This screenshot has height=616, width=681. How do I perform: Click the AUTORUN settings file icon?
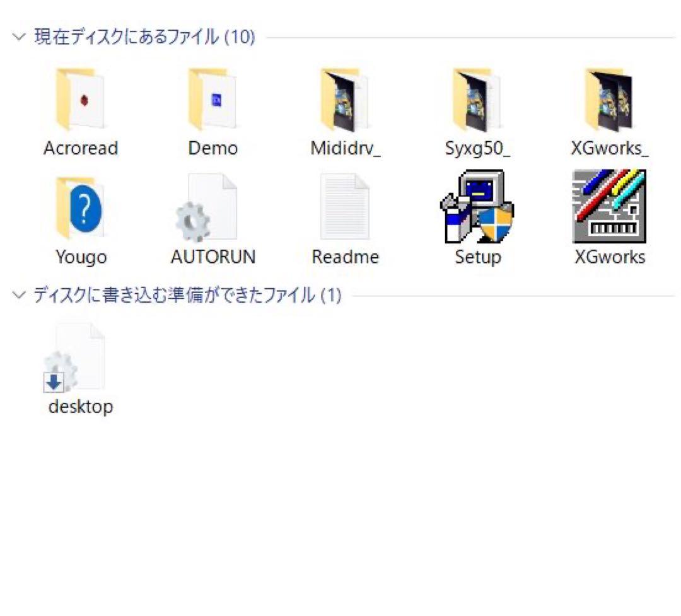pyautogui.click(x=207, y=207)
